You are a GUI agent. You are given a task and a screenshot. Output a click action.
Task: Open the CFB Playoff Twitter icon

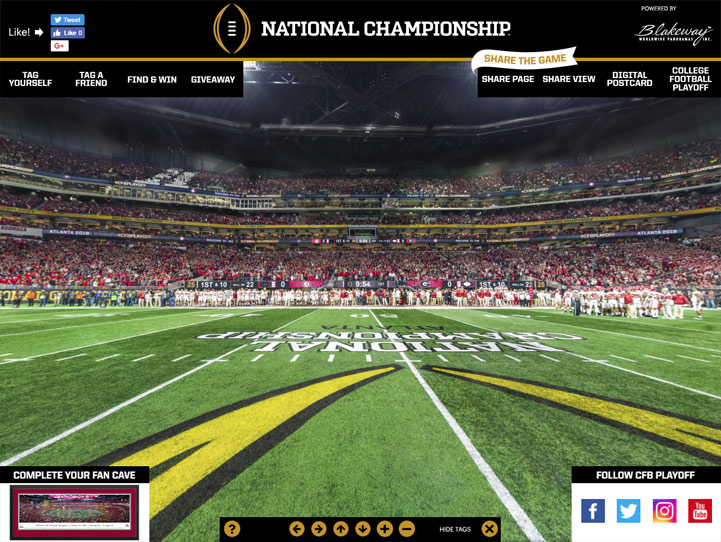click(x=628, y=511)
